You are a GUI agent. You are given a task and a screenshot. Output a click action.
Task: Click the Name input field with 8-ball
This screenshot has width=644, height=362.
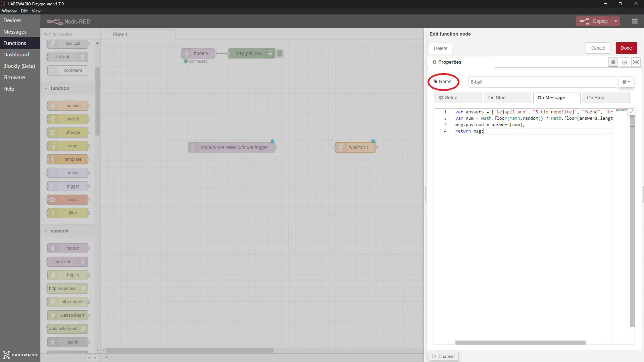[x=542, y=82]
